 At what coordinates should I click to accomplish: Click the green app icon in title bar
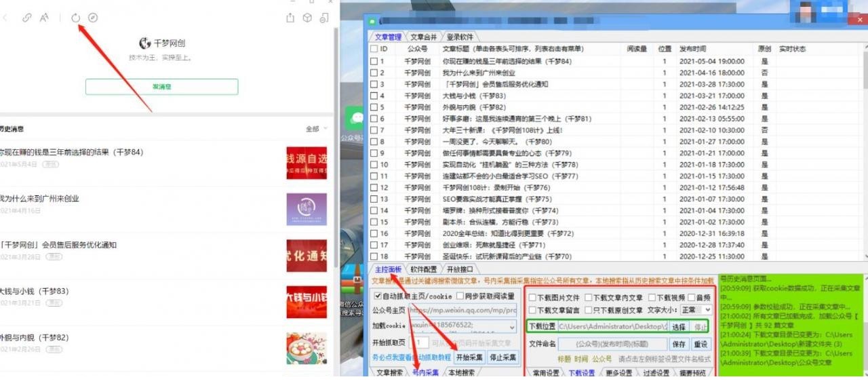tap(372, 22)
